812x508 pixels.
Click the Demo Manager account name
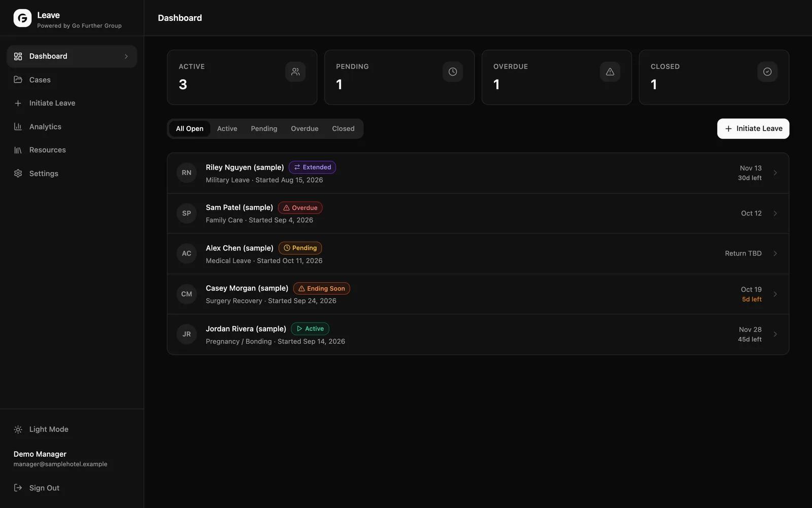coord(40,454)
